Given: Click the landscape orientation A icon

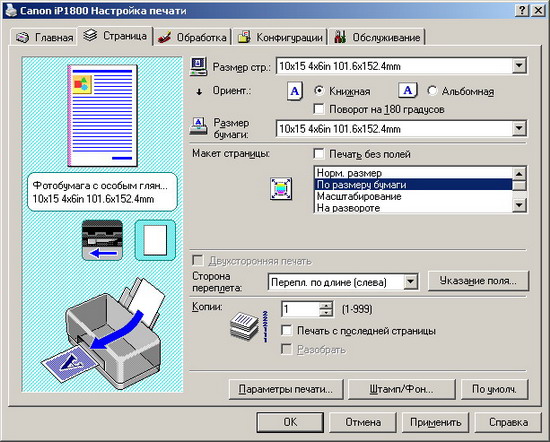Looking at the screenshot, I should tap(408, 91).
